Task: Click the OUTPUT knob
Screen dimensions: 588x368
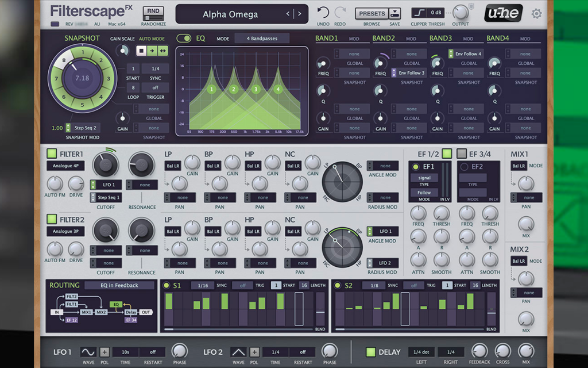Action: [460, 13]
